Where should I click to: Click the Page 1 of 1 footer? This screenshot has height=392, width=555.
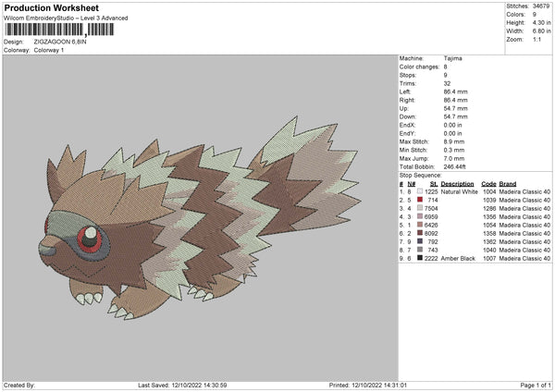[536, 385]
